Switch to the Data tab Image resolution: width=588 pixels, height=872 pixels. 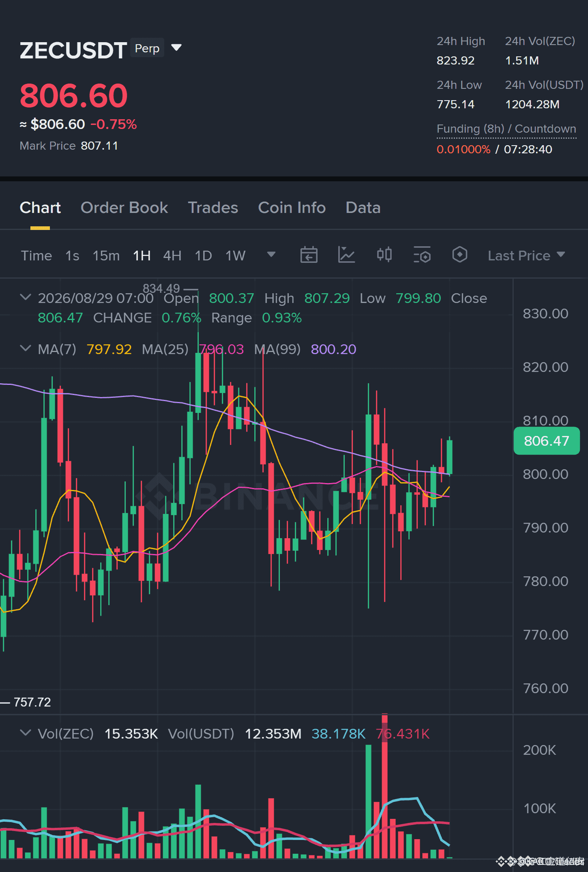click(363, 208)
